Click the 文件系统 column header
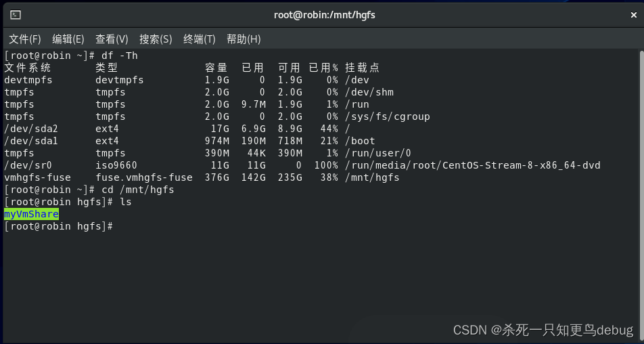 [x=28, y=68]
